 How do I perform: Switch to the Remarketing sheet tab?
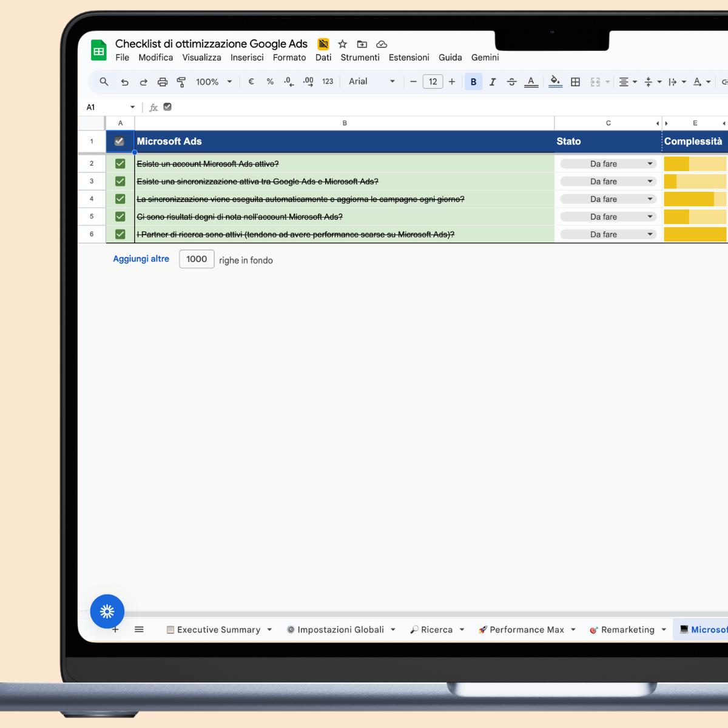[627, 629]
